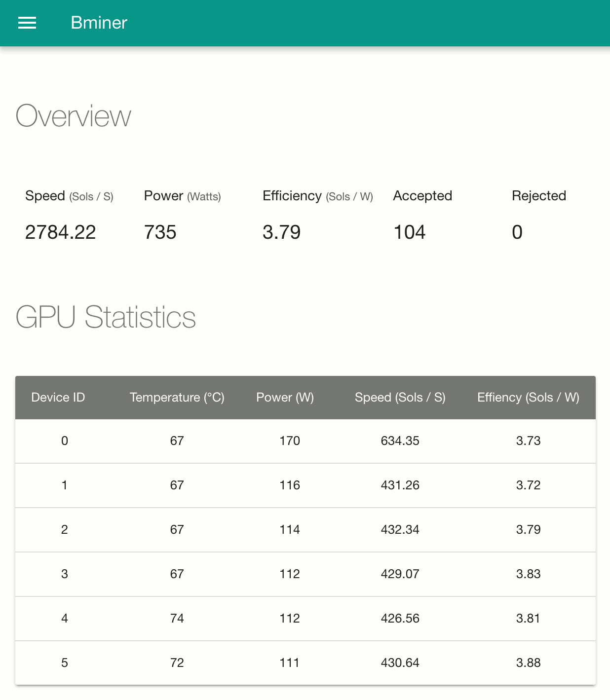Click device 5 efficiency value 3.88
Image resolution: width=610 pixels, height=700 pixels.
[529, 663]
